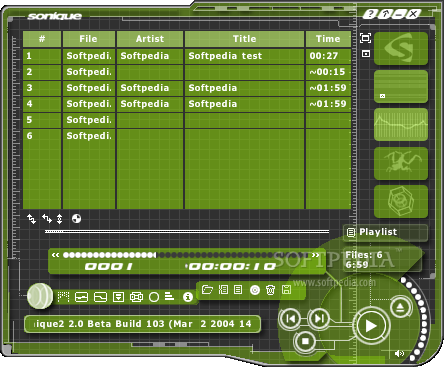Screen dimensions: 444x367
Task: Click the bracketed list icon
Action: pos(223,289)
